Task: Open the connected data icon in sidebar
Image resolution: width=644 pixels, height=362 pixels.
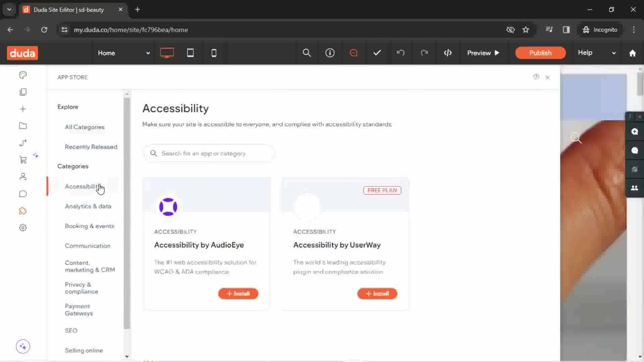Action: point(23,143)
